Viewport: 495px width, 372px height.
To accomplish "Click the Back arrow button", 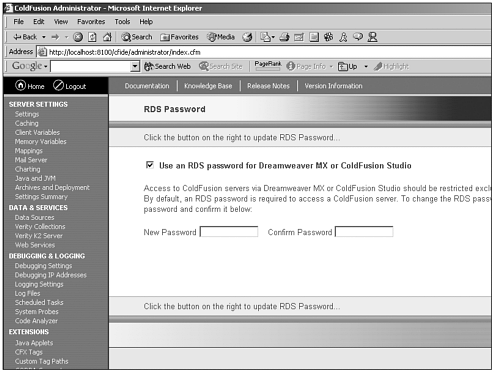I will [x=25, y=37].
